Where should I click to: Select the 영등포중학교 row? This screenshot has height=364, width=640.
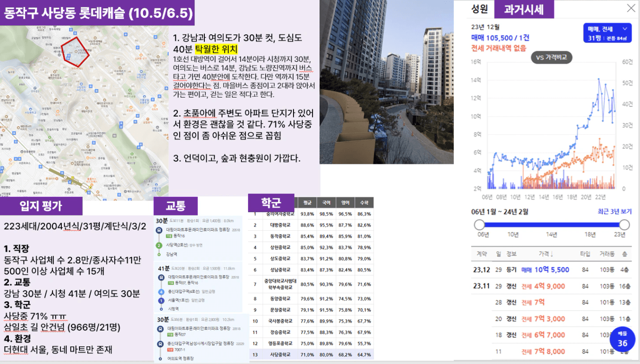coord(311,344)
